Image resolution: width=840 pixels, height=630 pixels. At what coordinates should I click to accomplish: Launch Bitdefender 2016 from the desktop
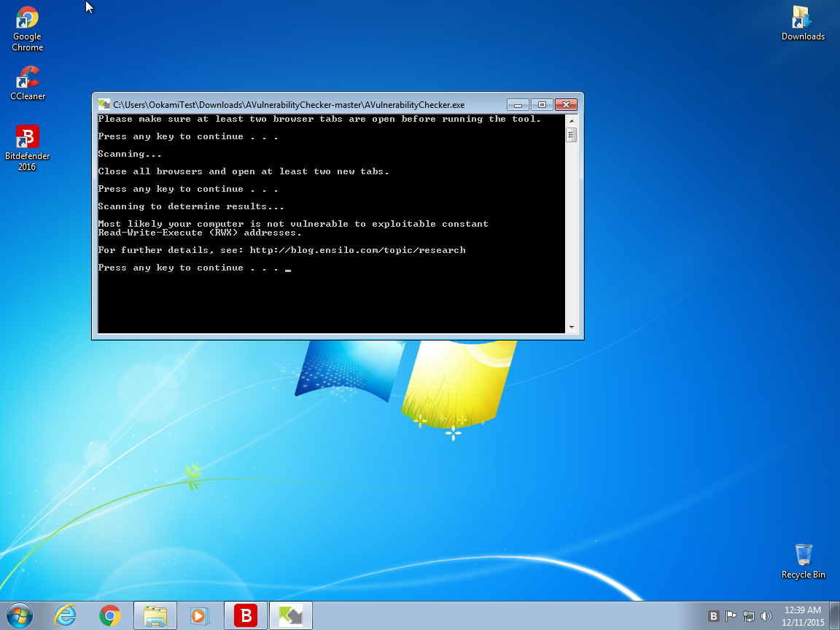click(x=27, y=148)
